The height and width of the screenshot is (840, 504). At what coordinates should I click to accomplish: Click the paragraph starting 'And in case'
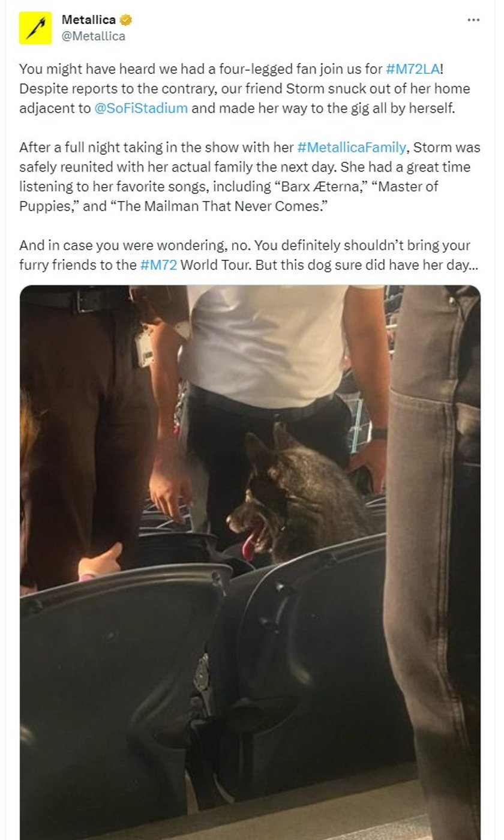pos(249,255)
